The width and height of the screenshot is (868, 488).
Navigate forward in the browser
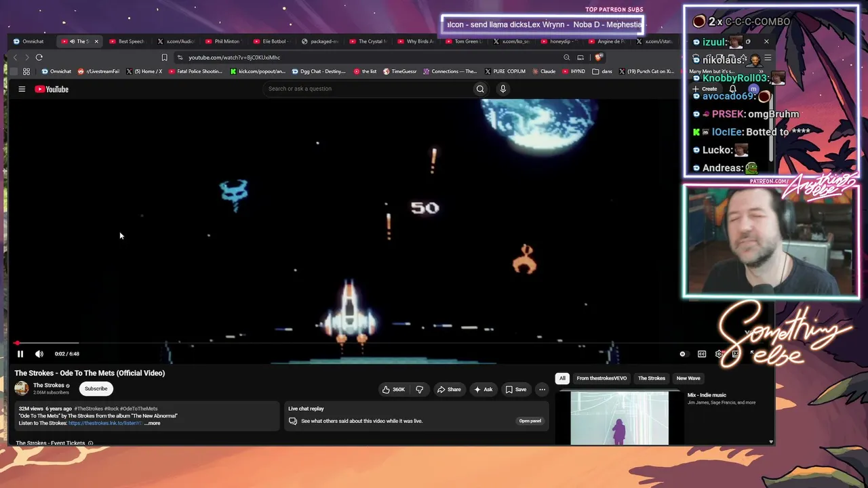tap(27, 58)
